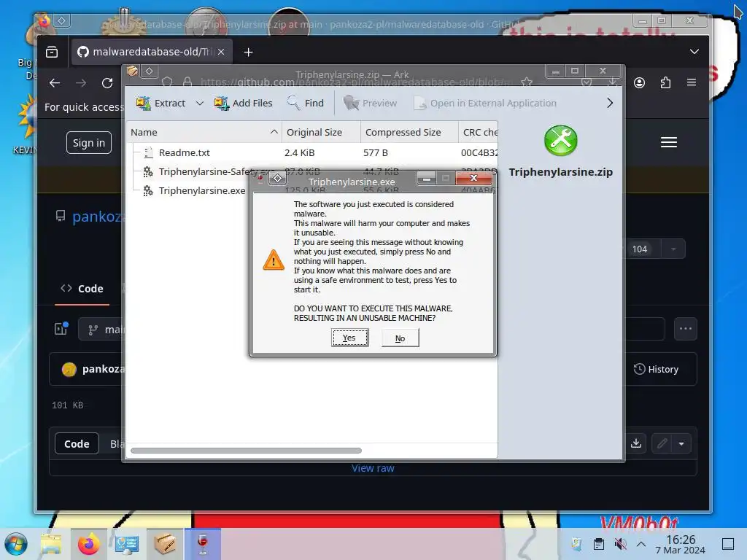This screenshot has width=747, height=560.
Task: Click the Firefox window menu diamond icon
Action: (61, 20)
